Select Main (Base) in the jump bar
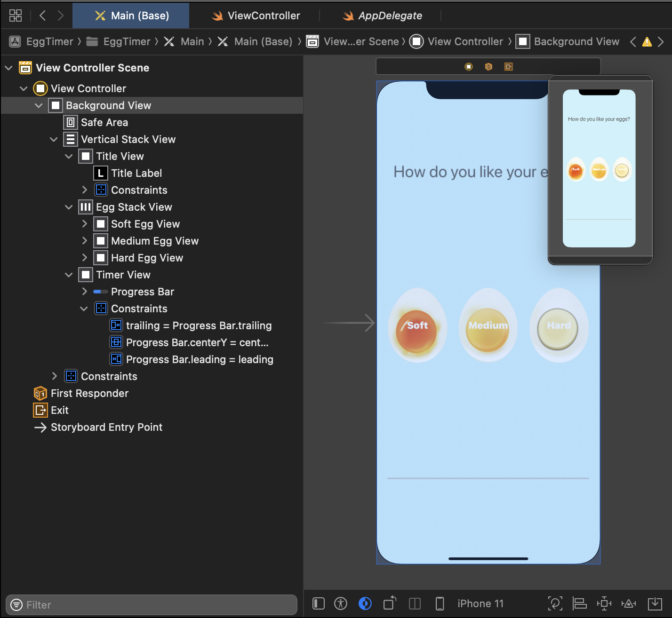 point(255,41)
